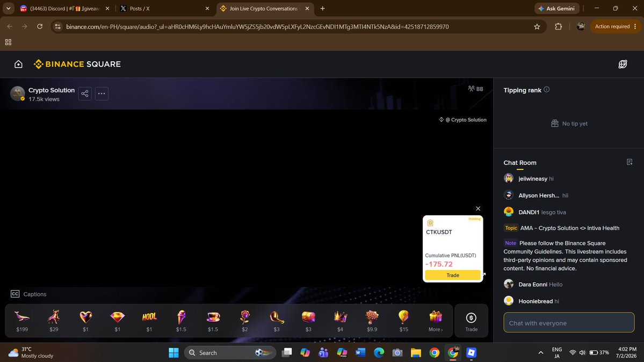Open the three-dot more options menu
The height and width of the screenshot is (362, 644).
102,93
